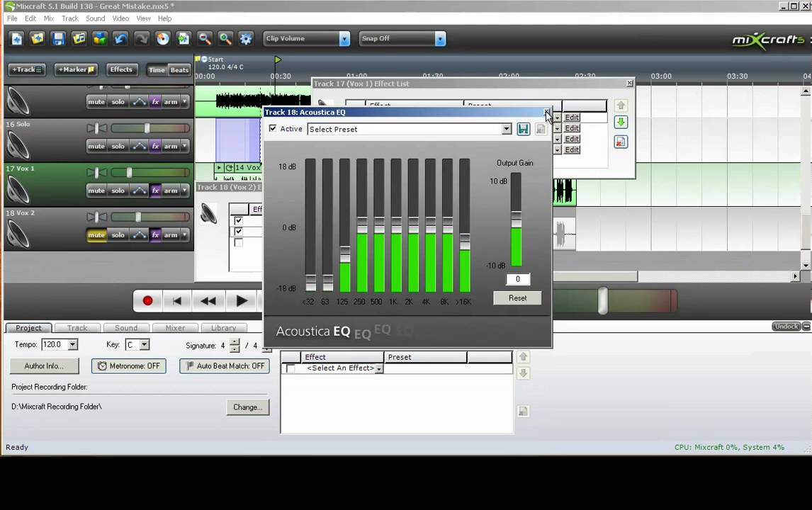812x510 pixels.
Task: Mute track 17 Vox 1
Action: click(x=96, y=191)
